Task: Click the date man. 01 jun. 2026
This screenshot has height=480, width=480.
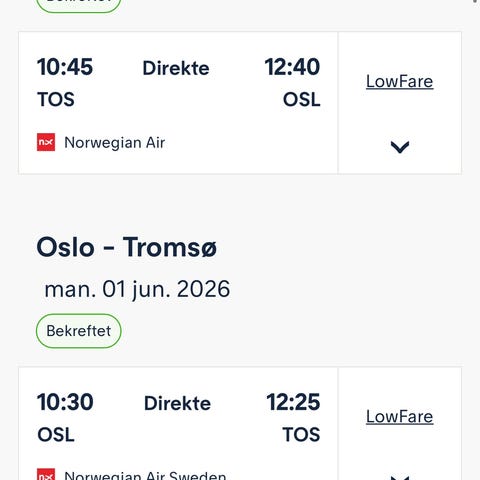Action: pyautogui.click(x=137, y=289)
